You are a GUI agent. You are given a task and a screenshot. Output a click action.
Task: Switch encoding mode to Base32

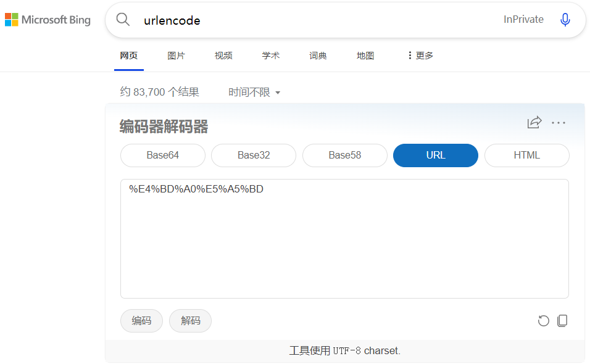point(253,155)
